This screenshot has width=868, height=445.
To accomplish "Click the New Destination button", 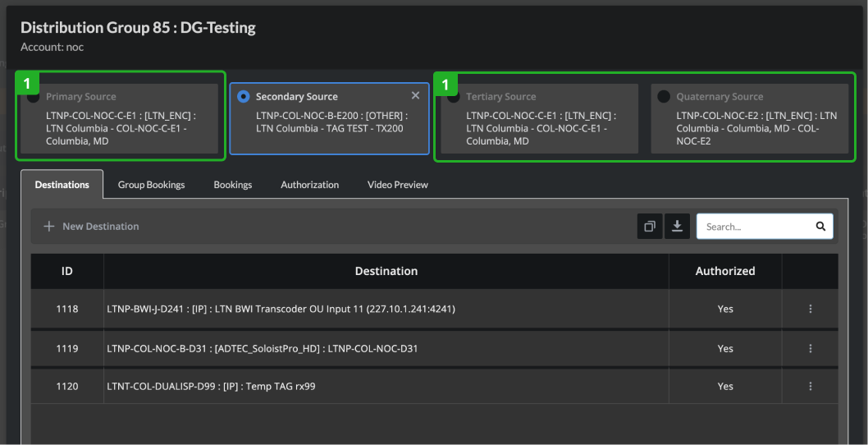I will pos(91,226).
